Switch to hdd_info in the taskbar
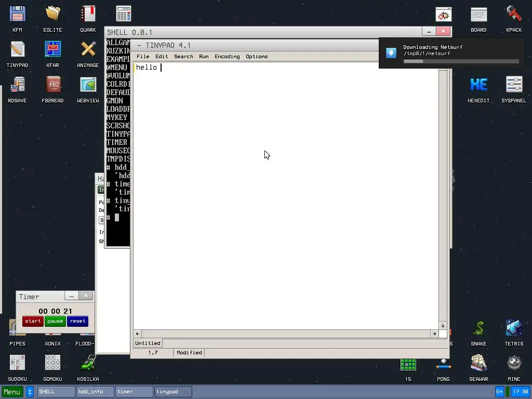The width and height of the screenshot is (532, 399). pos(95,392)
